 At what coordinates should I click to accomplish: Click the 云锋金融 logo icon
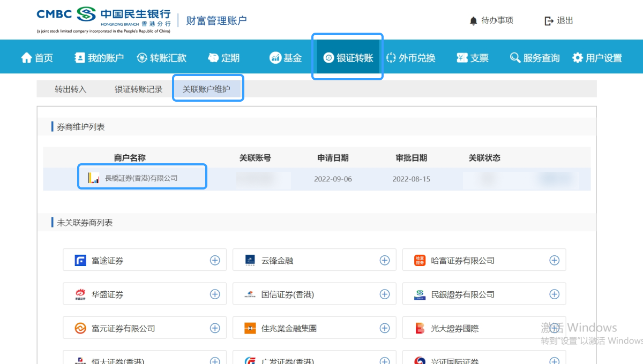point(250,261)
